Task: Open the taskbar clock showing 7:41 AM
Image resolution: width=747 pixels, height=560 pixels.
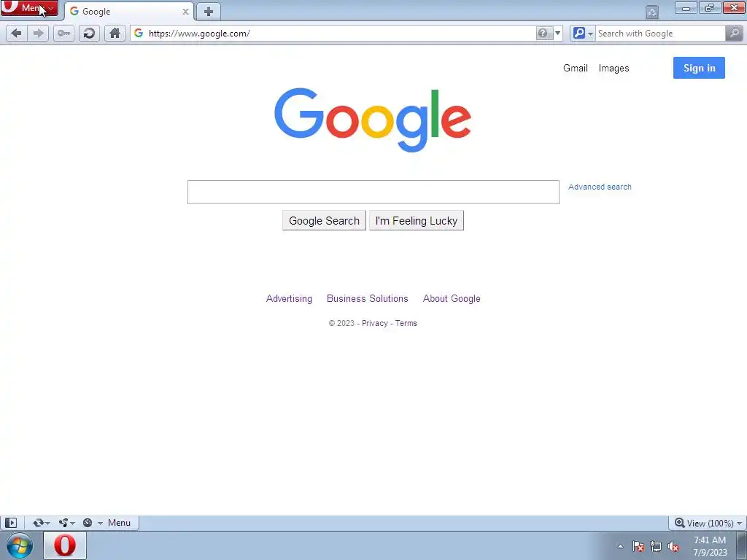Action: (710, 546)
